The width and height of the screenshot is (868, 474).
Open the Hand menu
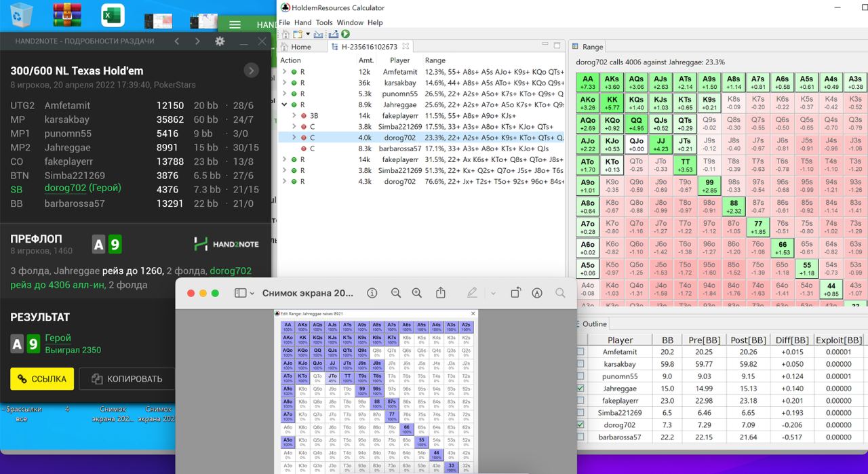point(303,22)
